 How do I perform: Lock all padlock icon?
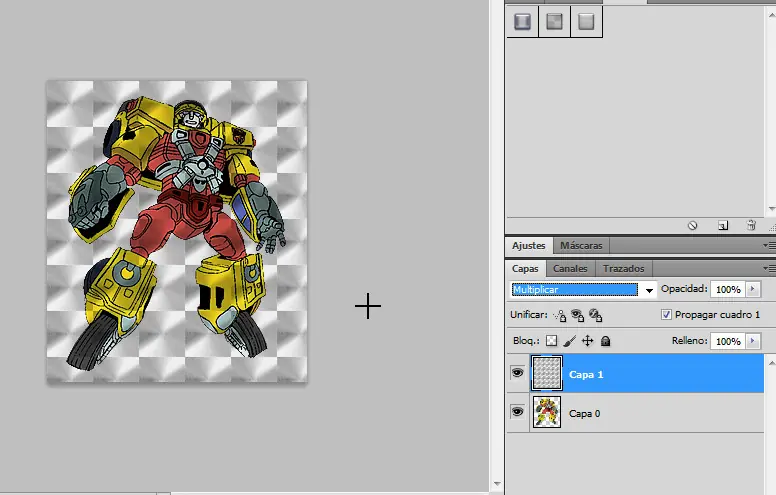605,341
